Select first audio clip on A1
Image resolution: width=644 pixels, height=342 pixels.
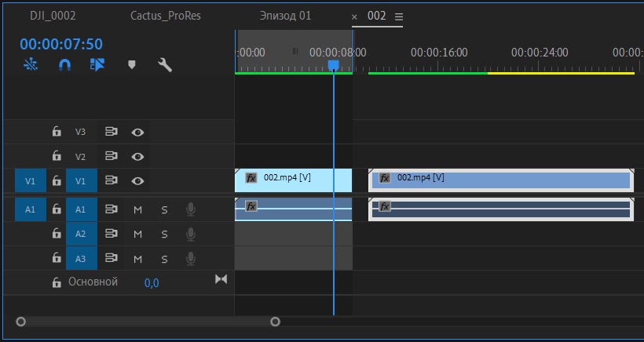293,209
